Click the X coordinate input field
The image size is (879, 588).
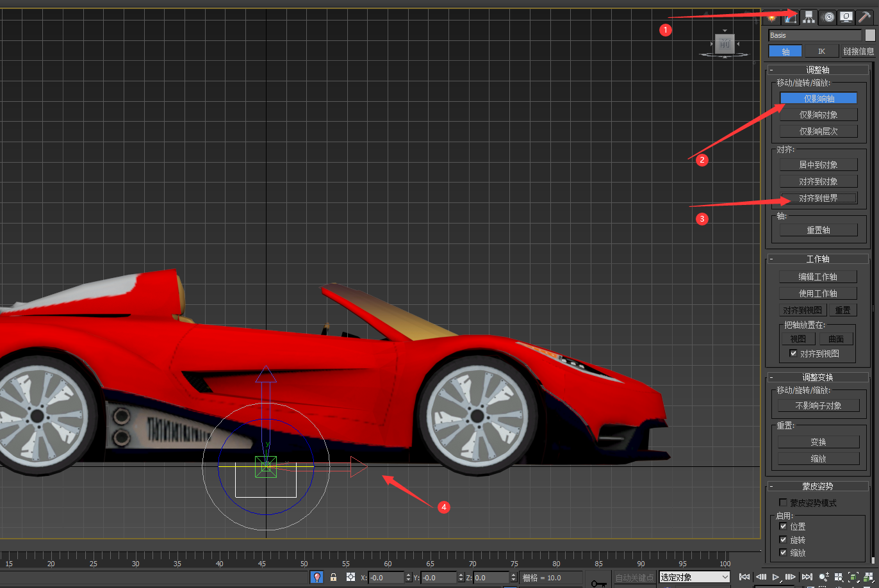tap(386, 577)
